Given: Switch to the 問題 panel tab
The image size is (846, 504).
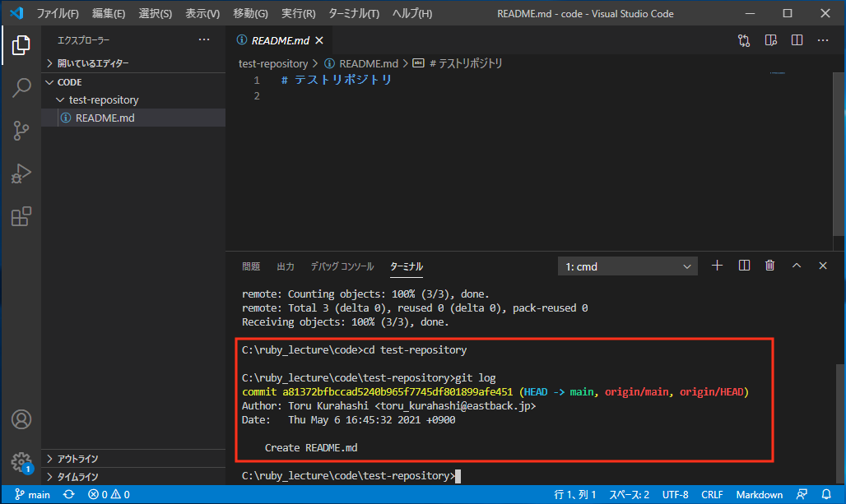Looking at the screenshot, I should (251, 266).
